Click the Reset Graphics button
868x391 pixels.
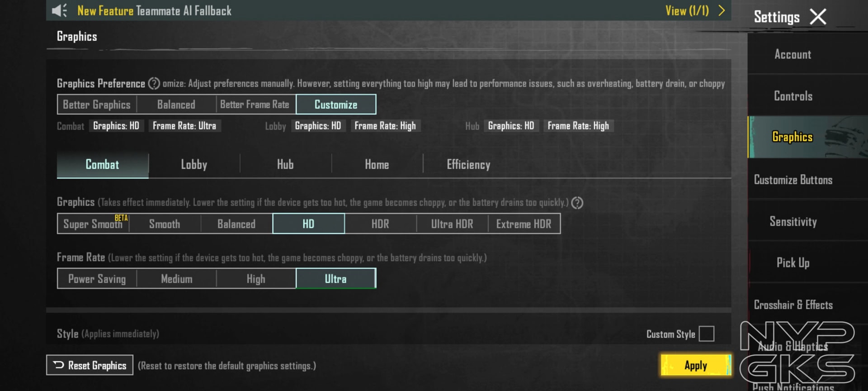(90, 365)
